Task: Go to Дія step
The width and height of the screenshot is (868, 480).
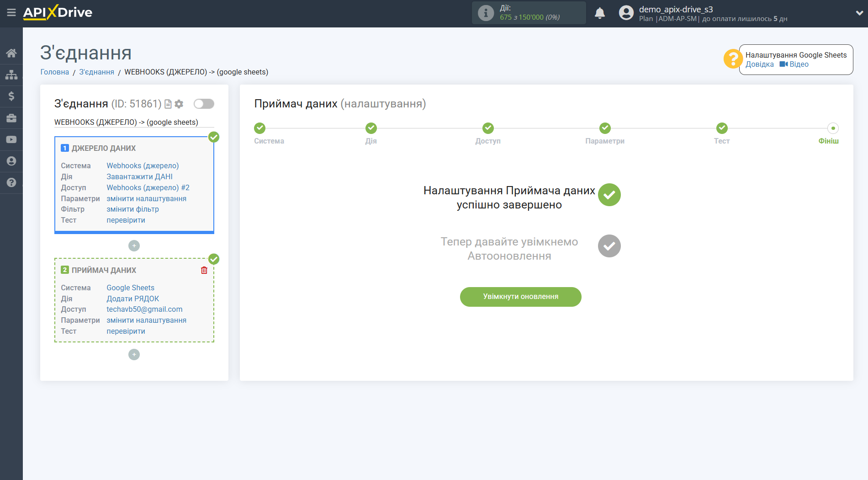Action: (371, 128)
